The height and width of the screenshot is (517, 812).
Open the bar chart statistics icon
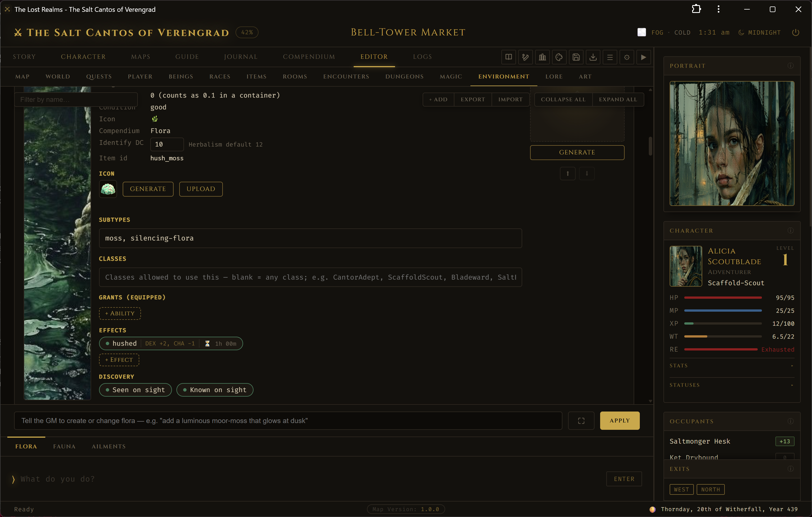click(x=542, y=57)
